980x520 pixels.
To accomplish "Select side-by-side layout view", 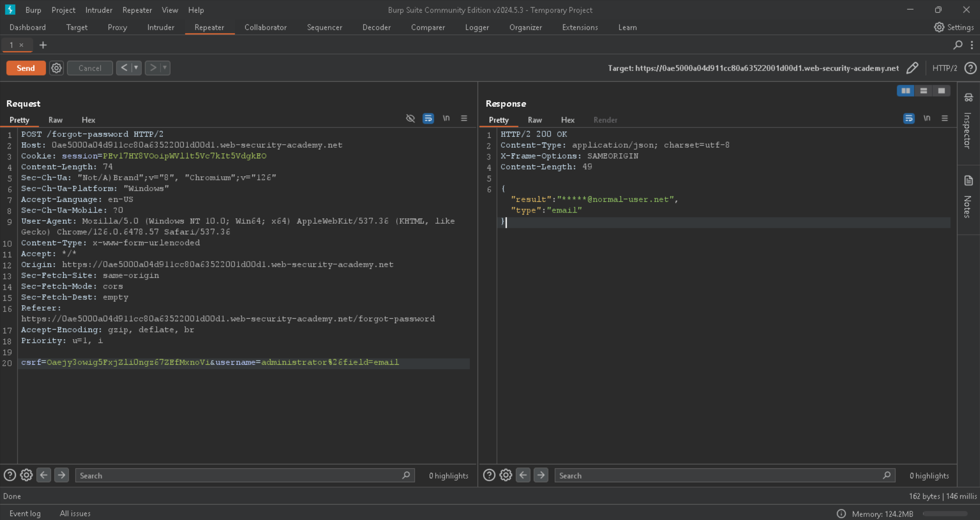I will click(x=905, y=90).
